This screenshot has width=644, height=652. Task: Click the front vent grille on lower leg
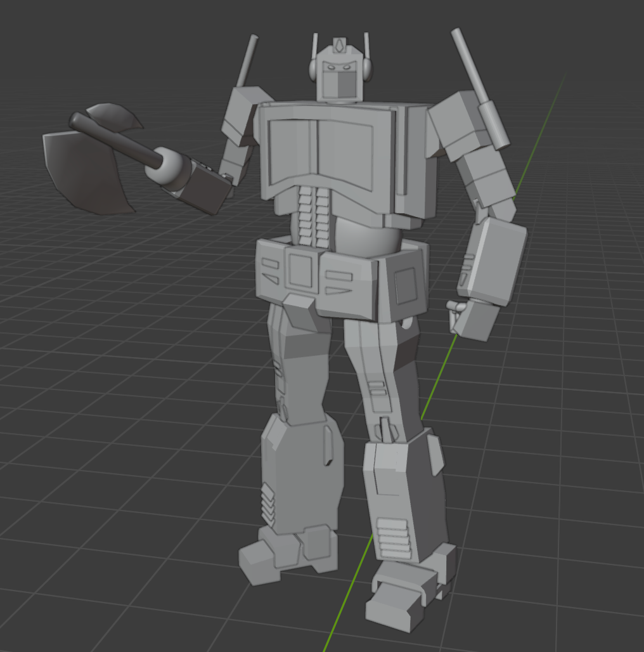[393, 538]
